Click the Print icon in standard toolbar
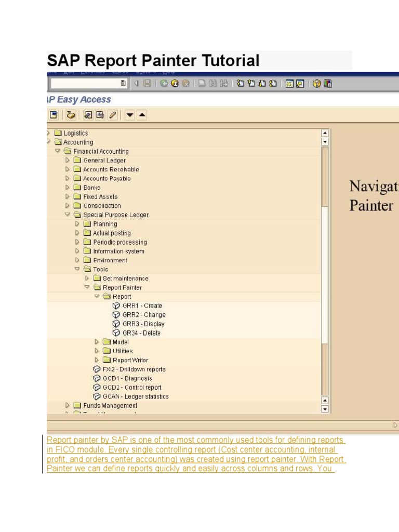Viewport: 399px width, 532px height. [202, 83]
